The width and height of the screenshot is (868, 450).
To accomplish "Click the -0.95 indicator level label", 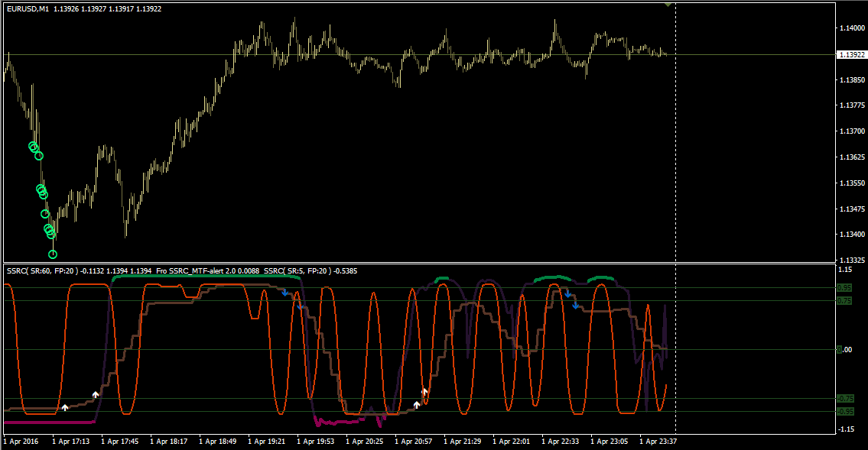I will pos(845,411).
